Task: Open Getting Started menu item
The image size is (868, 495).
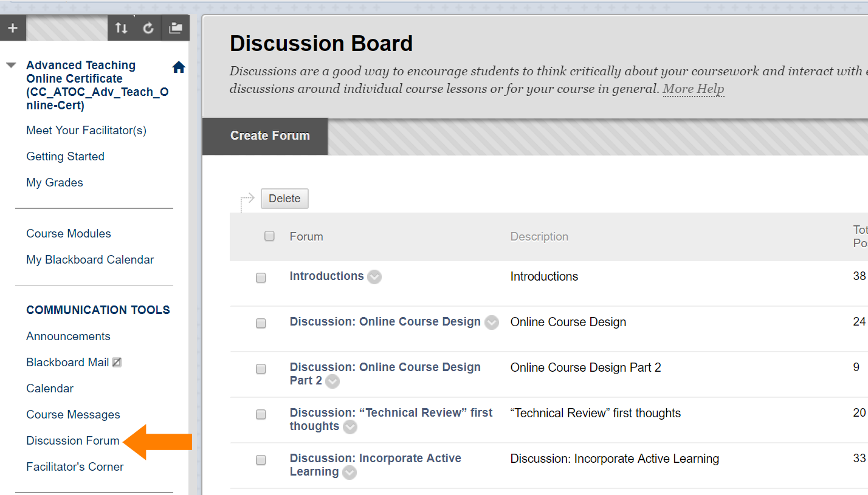Action: click(65, 157)
